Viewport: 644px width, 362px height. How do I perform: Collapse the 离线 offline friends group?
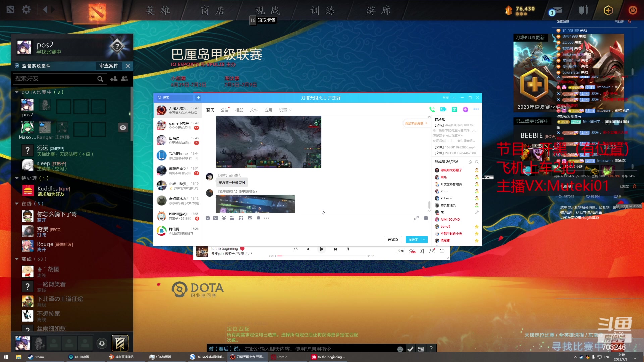pyautogui.click(x=17, y=259)
